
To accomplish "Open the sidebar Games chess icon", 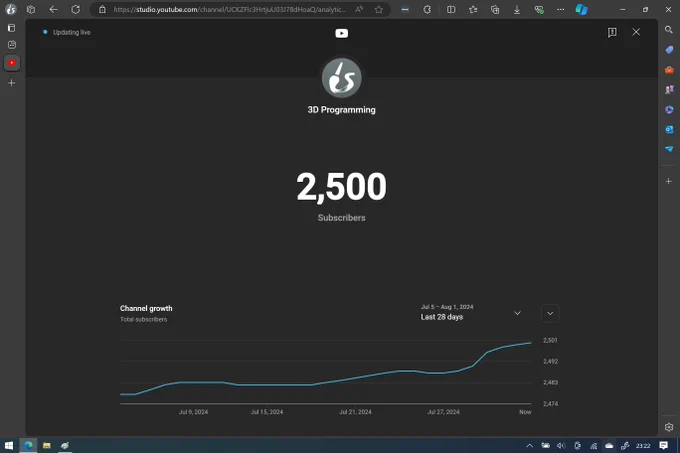I will (669, 89).
